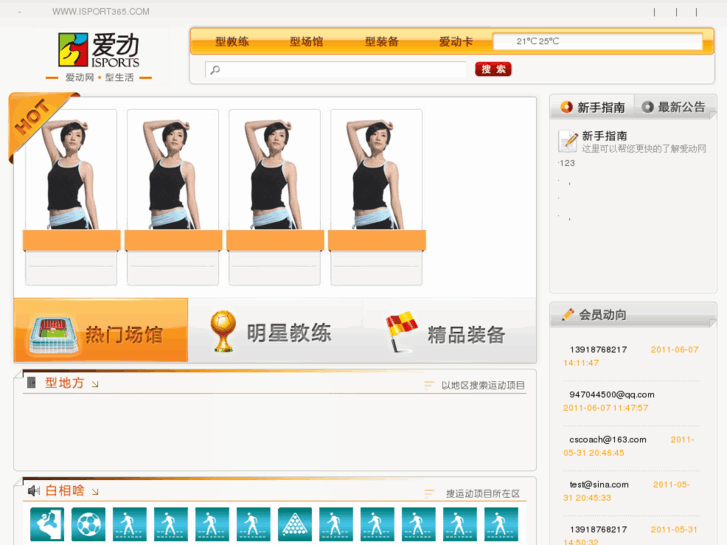Click member 947044500@qq.com
Viewport: 727px width, 545px height.
pyautogui.click(x=612, y=395)
